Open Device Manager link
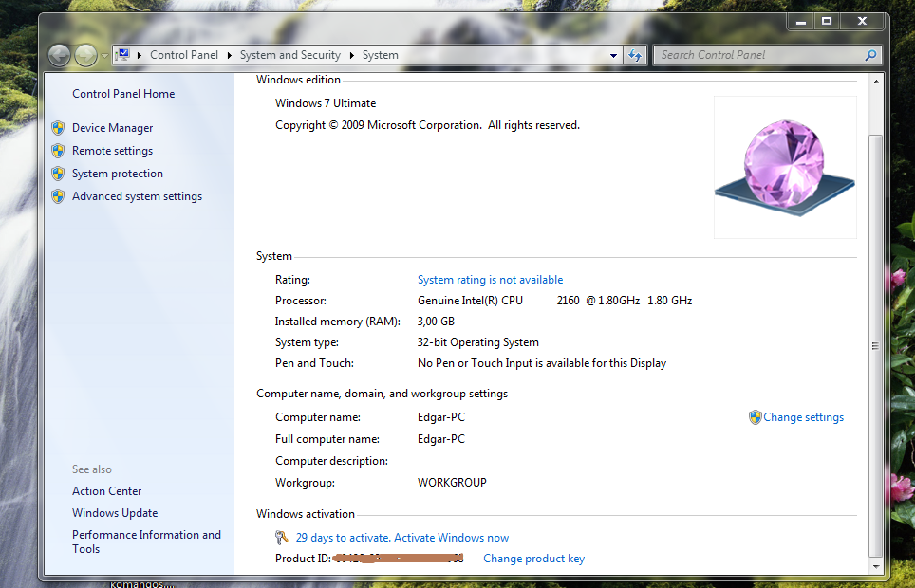This screenshot has height=588, width=915. 112,128
